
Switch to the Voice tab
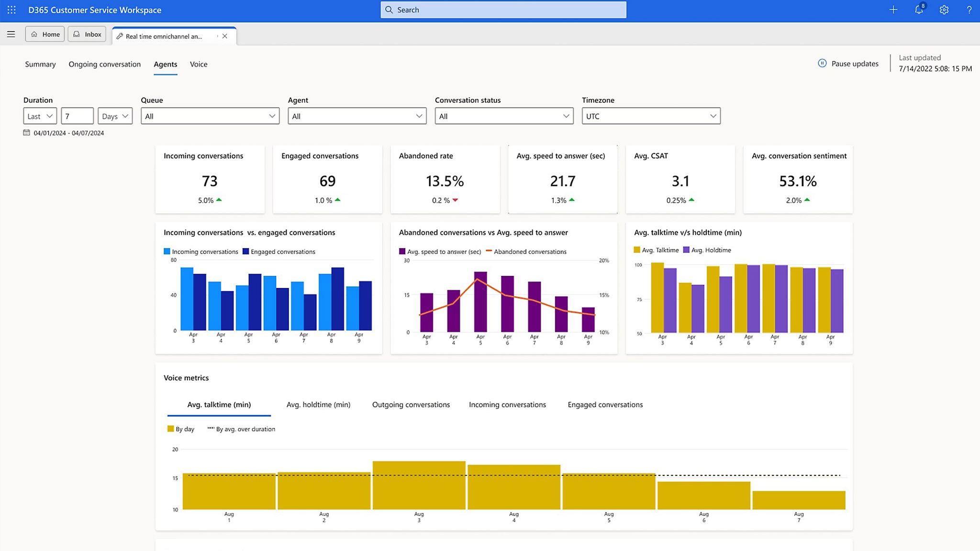click(x=198, y=64)
